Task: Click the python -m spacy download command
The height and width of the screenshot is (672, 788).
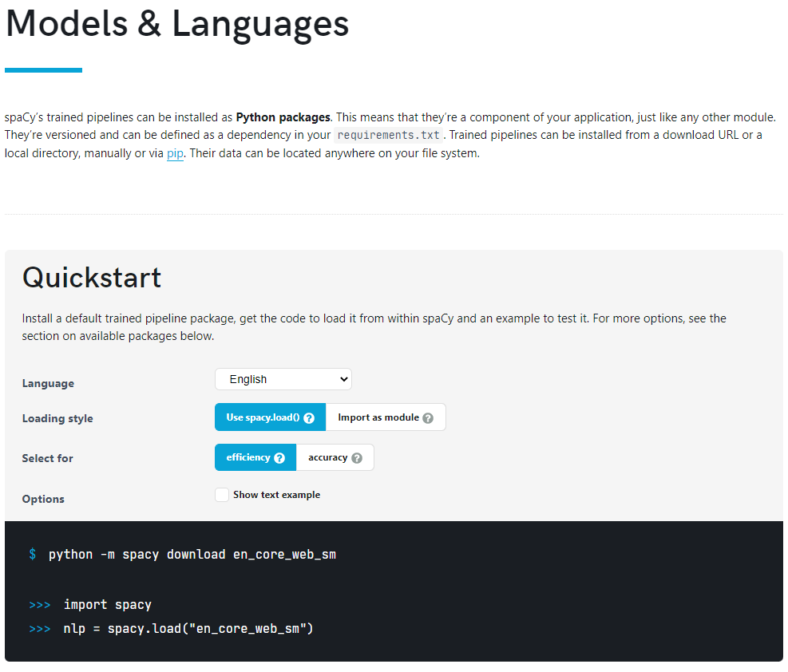Action: [192, 555]
